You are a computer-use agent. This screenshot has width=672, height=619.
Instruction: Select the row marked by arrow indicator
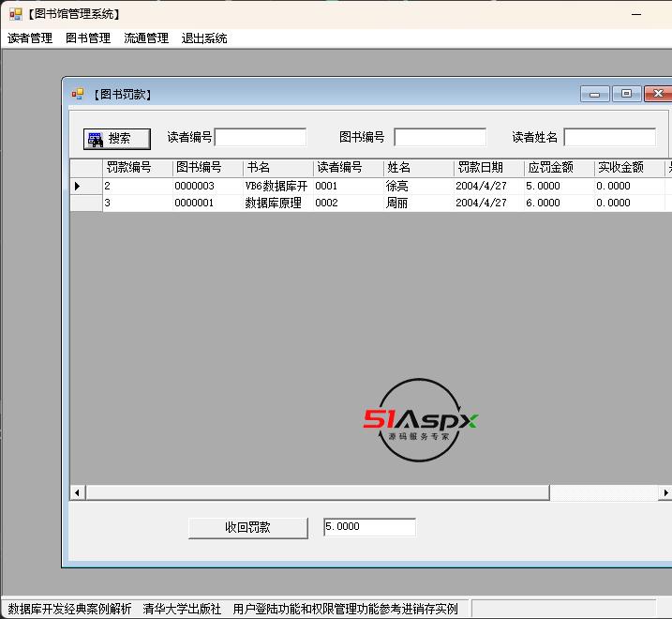pyautogui.click(x=85, y=187)
